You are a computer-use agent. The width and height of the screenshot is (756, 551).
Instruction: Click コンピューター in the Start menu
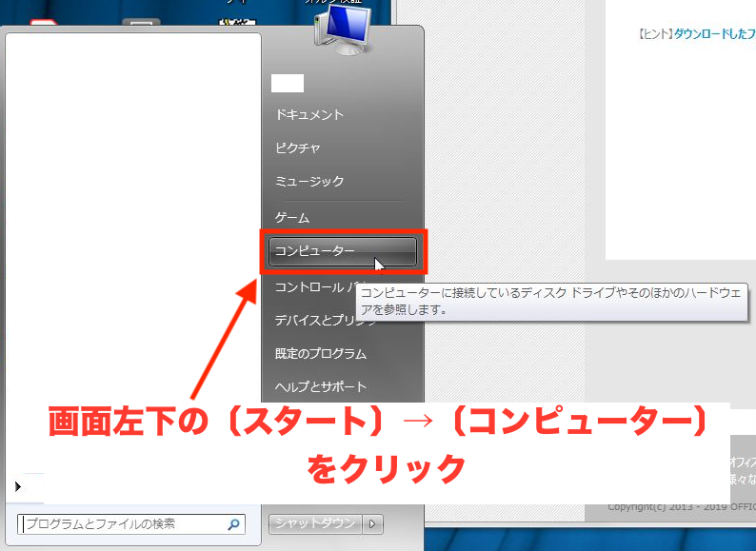(343, 251)
